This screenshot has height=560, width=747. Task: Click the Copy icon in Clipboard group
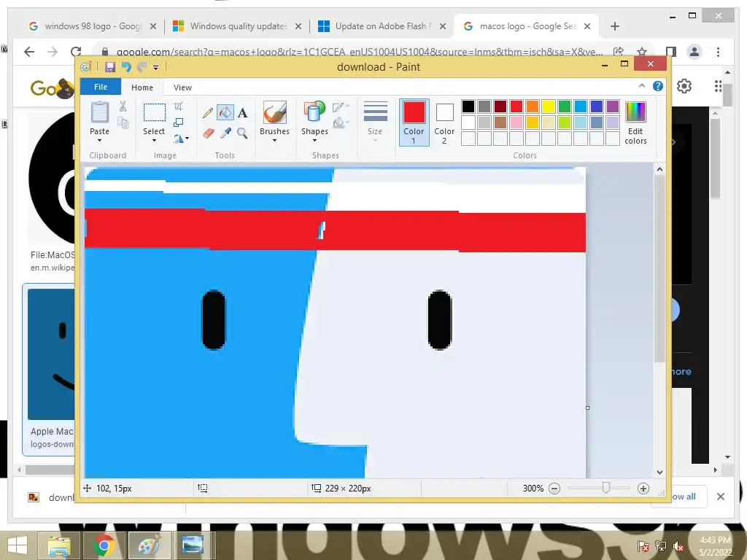(123, 122)
